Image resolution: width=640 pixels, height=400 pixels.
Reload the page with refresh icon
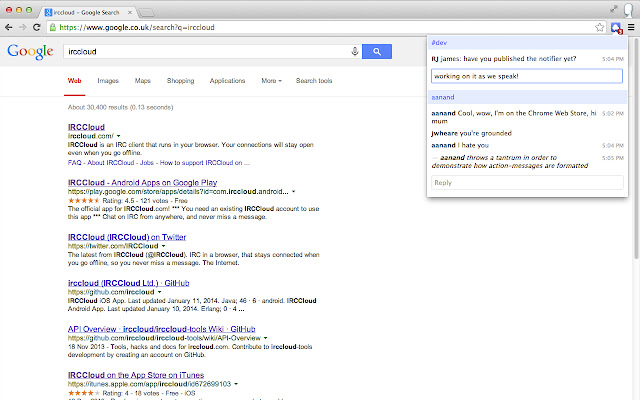tap(37, 27)
